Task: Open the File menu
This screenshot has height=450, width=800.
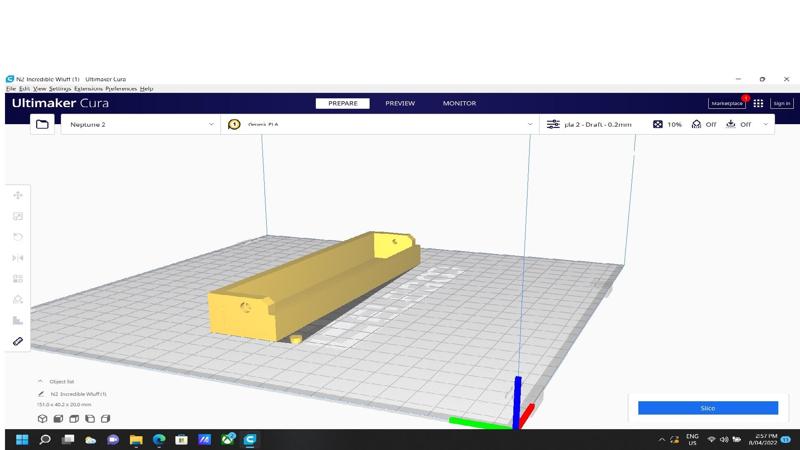Action: (11, 89)
